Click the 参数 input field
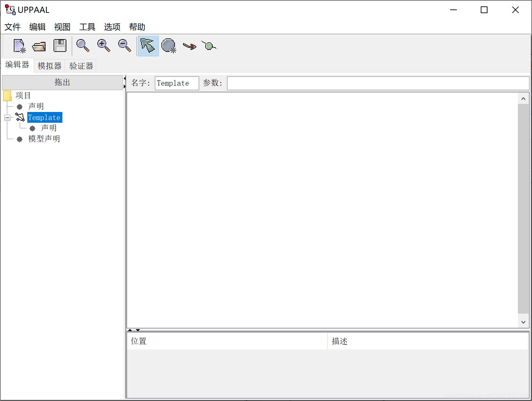532x401 pixels. click(x=378, y=83)
